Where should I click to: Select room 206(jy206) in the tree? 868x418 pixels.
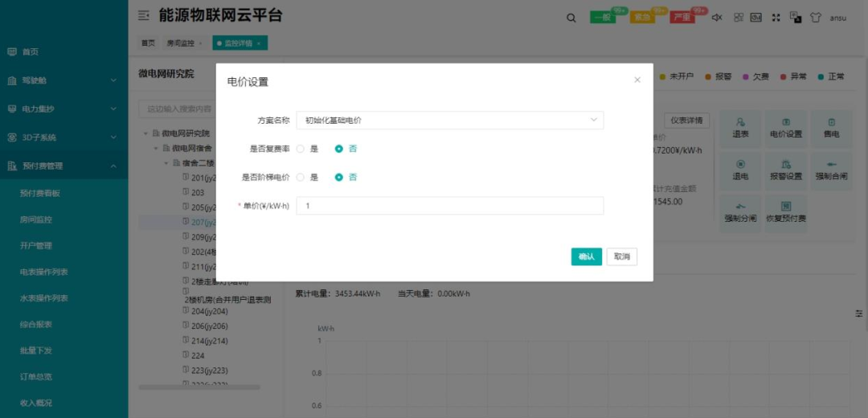pos(209,326)
